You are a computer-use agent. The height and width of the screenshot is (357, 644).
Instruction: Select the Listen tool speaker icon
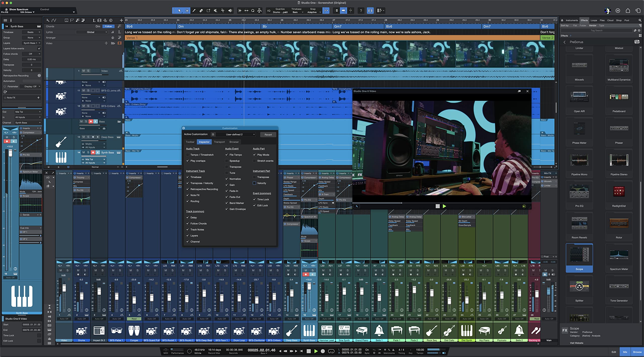(x=230, y=11)
